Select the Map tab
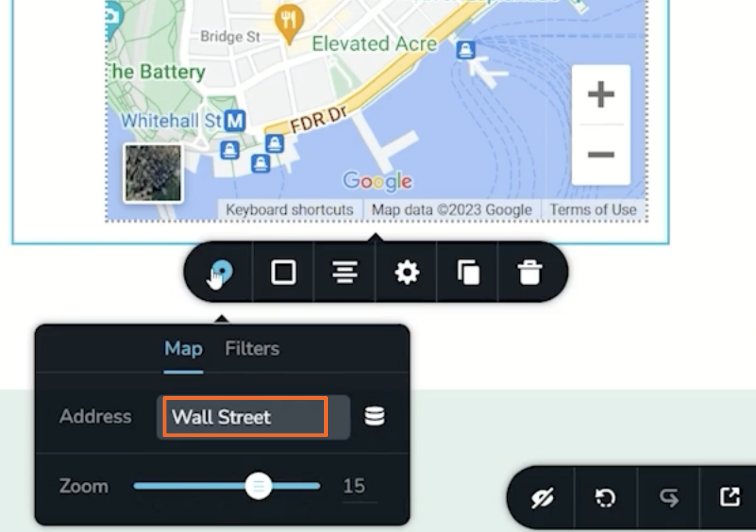The image size is (756, 532). click(184, 349)
